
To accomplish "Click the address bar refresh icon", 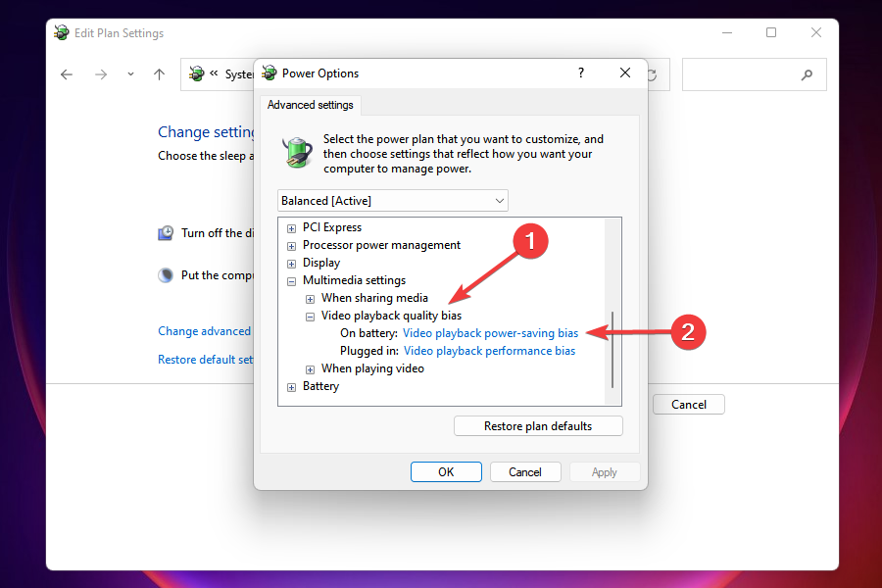I will tap(653, 74).
